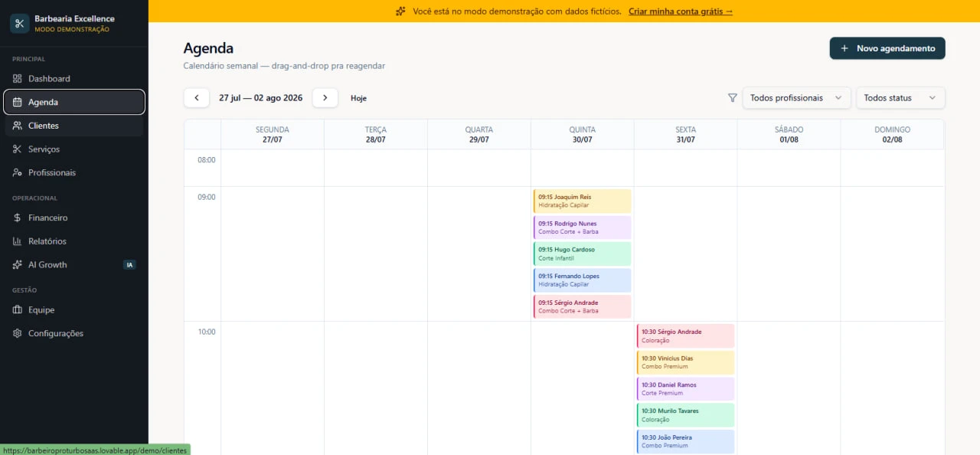Viewport: 980px width, 455px height.
Task: Click the Profissionais user icon
Action: point(17,172)
